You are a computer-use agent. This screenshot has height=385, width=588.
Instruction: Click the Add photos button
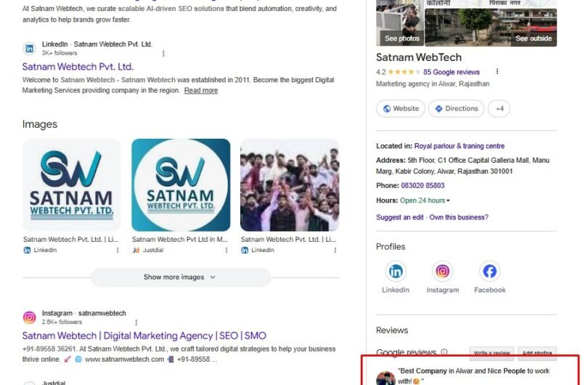(537, 353)
